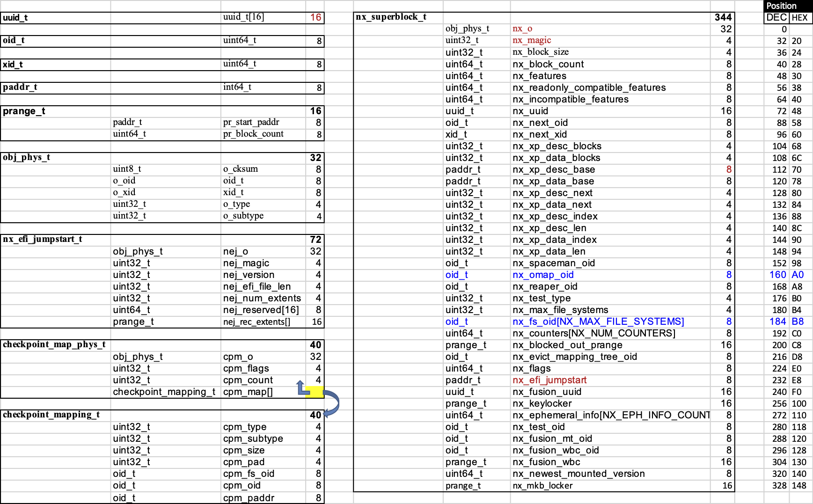
Task: Click the nej_magic field cell
Action: [x=263, y=263]
